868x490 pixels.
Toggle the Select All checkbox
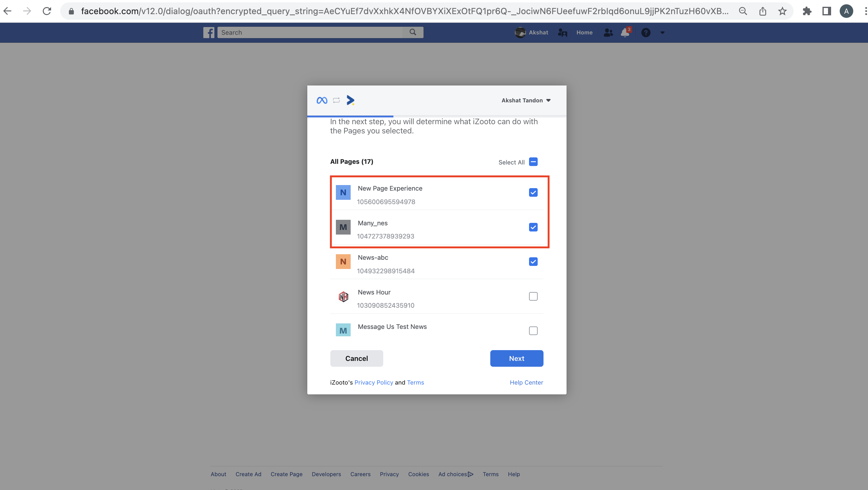pyautogui.click(x=533, y=162)
